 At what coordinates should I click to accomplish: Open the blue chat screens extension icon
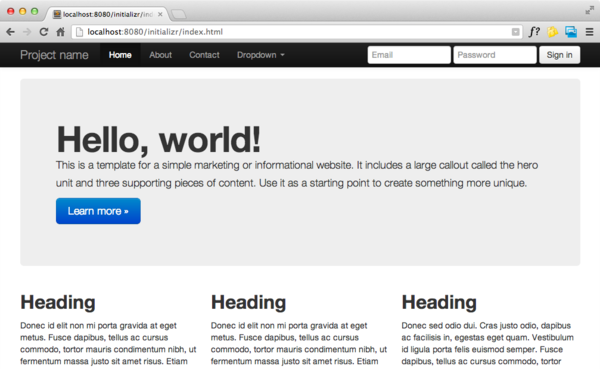coord(571,32)
